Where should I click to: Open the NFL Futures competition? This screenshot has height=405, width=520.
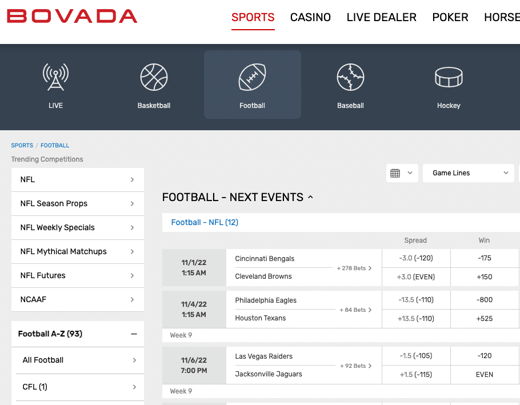point(78,275)
